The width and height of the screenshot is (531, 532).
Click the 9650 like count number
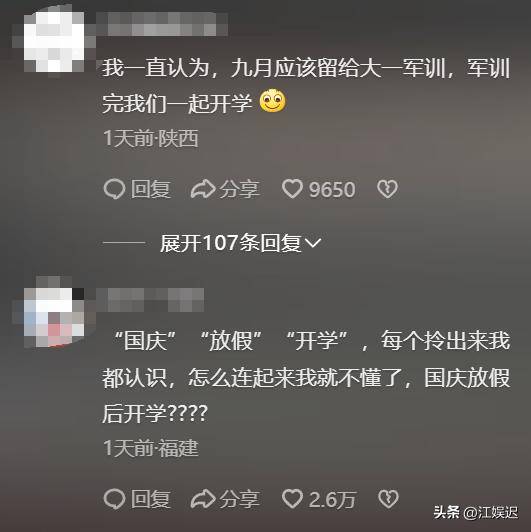pos(332,189)
